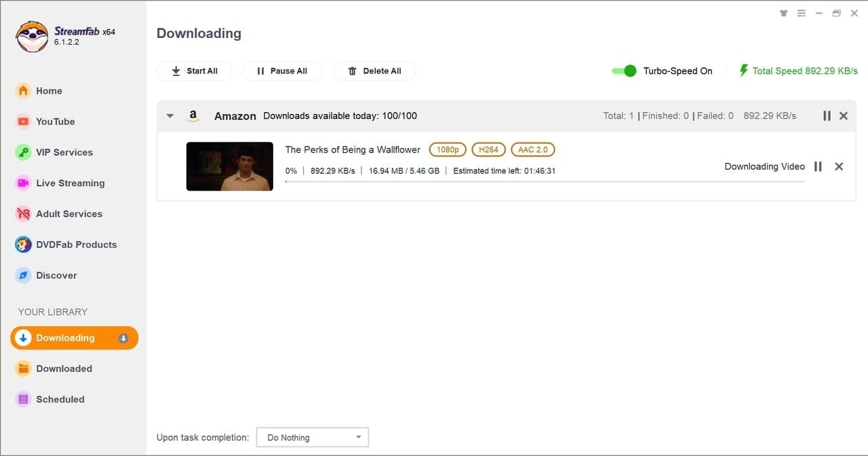Open the Discover section
Viewport: 868px width, 456px height.
tap(56, 275)
